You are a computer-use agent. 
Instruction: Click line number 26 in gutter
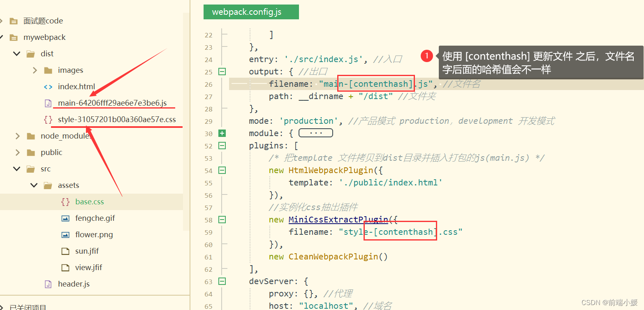(208, 84)
